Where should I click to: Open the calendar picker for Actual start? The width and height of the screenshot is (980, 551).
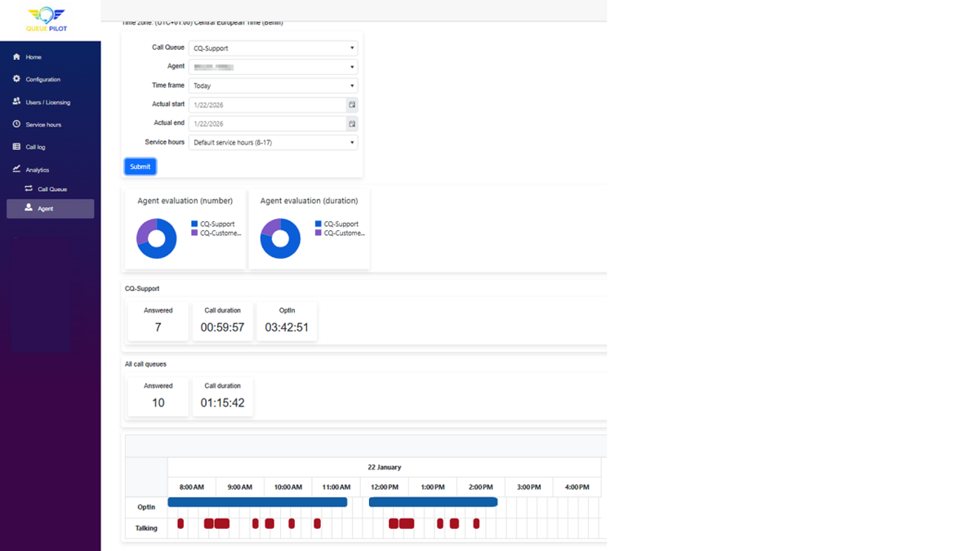coord(352,104)
